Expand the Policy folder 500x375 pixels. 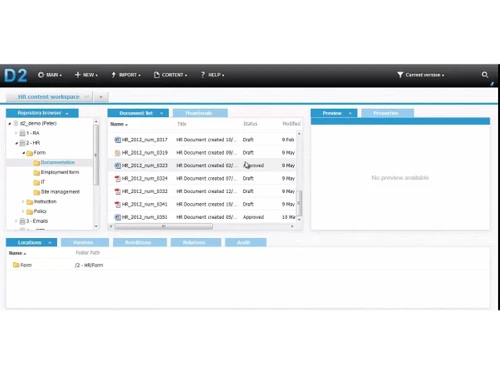[x=23, y=211]
